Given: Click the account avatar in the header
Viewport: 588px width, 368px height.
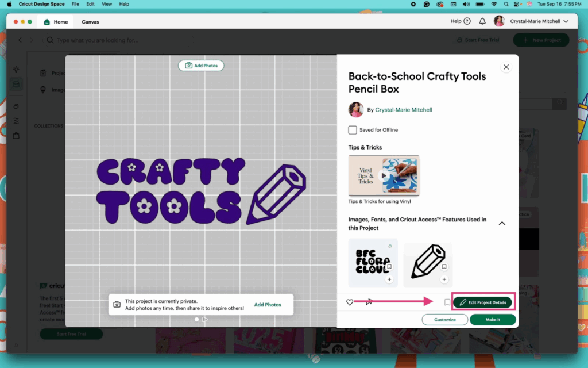Looking at the screenshot, I should 499,21.
